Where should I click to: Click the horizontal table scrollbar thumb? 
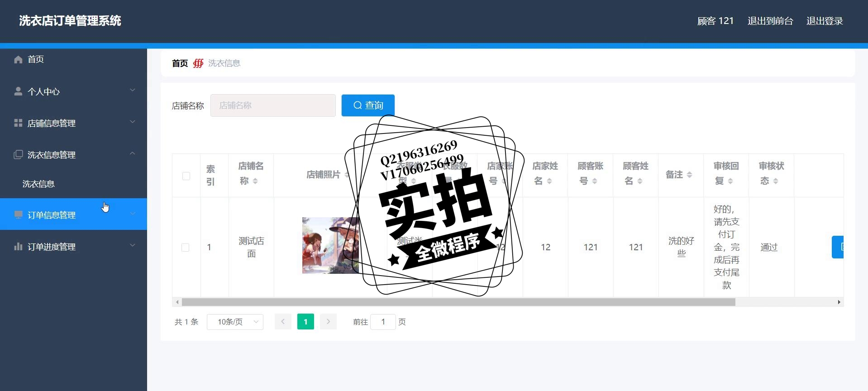click(458, 302)
